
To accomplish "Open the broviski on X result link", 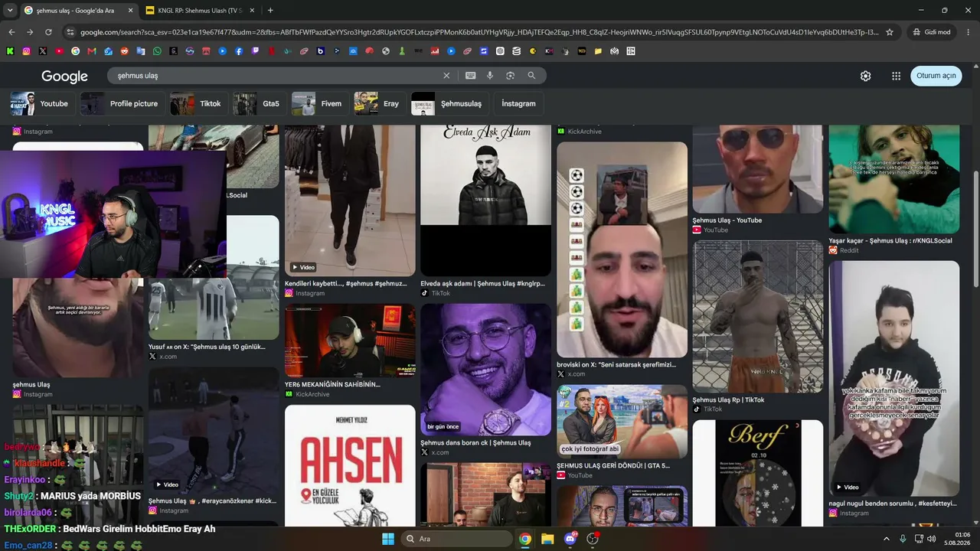I will (616, 364).
